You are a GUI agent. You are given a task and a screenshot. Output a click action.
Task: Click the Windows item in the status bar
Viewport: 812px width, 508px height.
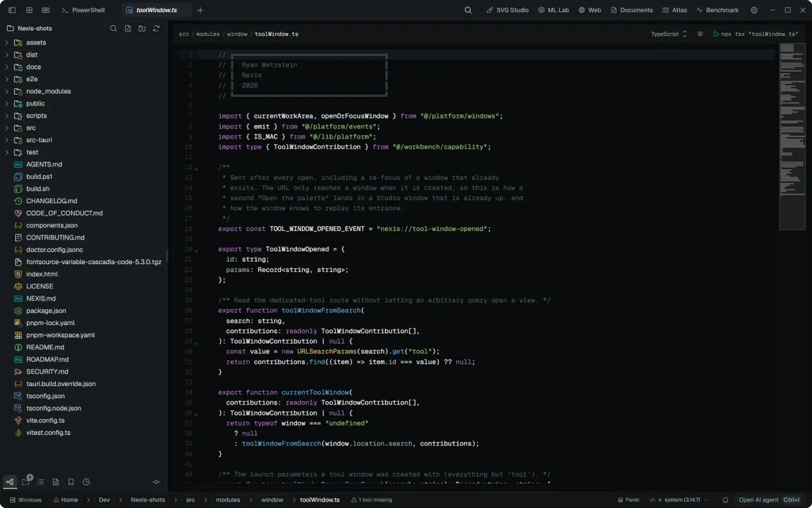click(x=25, y=500)
